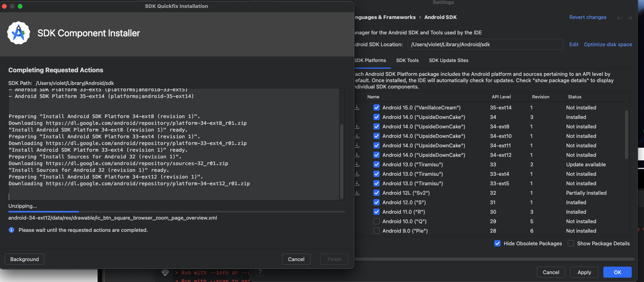Send installer to Background
The height and width of the screenshot is (282, 644).
coord(24,259)
